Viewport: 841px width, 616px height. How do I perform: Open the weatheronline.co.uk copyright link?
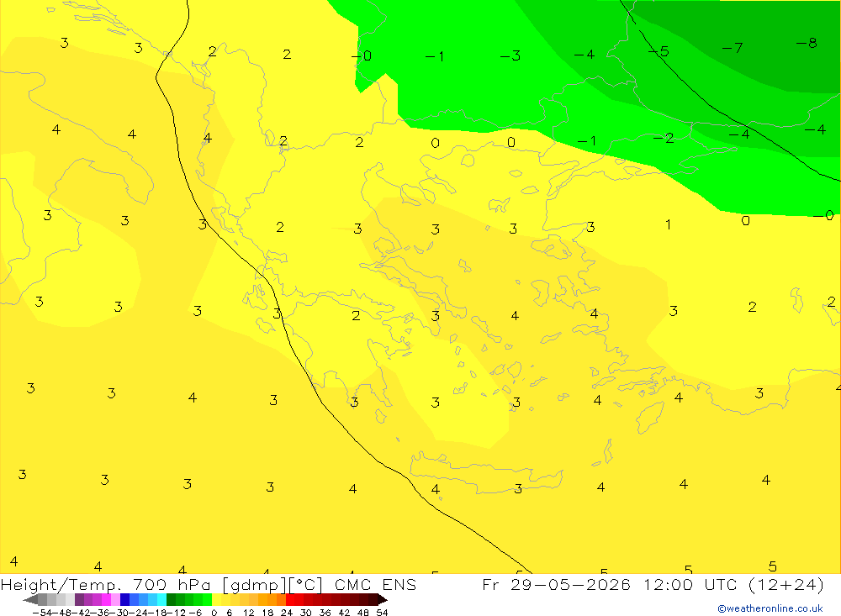coord(770,608)
